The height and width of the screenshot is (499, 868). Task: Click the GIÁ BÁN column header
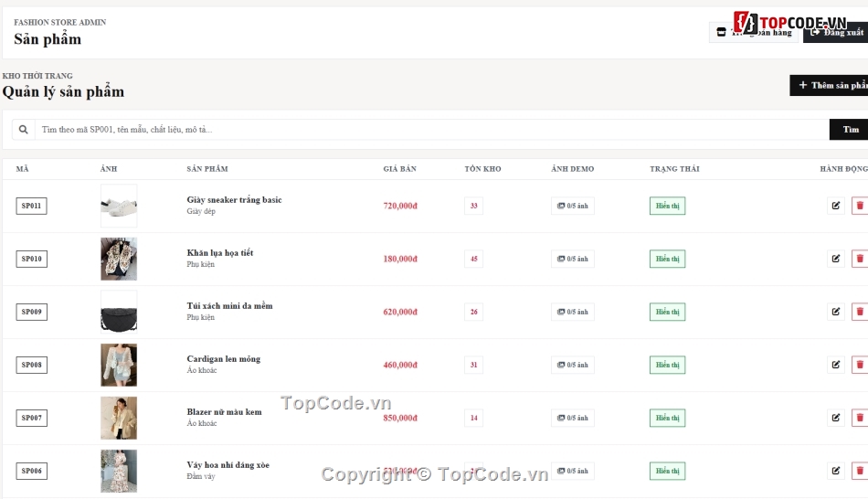399,169
